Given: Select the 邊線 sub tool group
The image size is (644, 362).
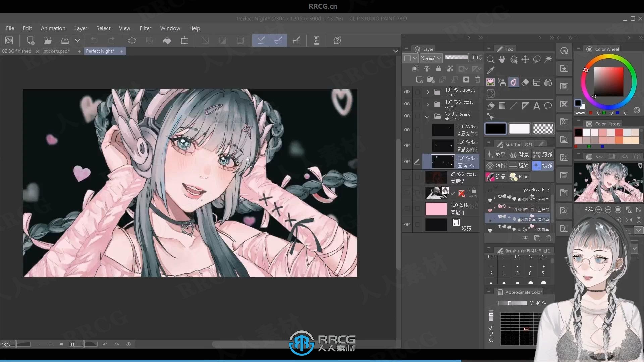Looking at the screenshot, I should coord(519,165).
